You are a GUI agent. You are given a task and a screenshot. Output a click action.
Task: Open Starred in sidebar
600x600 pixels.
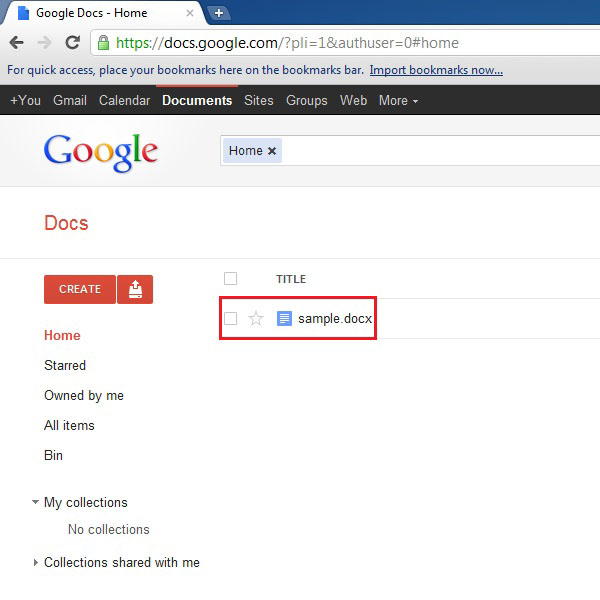[x=65, y=365]
